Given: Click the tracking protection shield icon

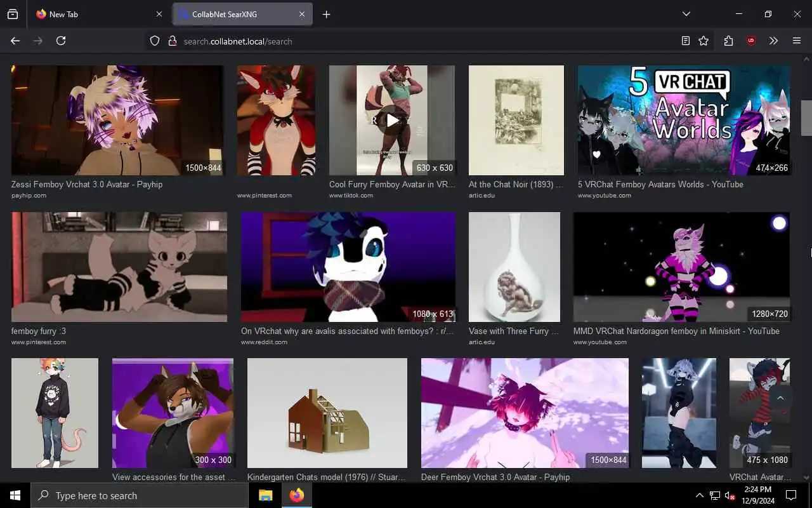Looking at the screenshot, I should (155, 41).
